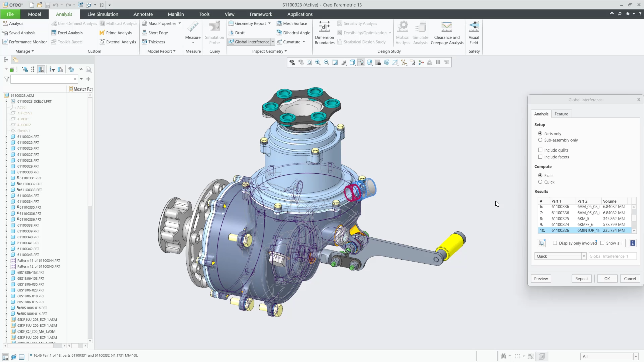
Task: Open the Mesh Surface analysis
Action: tap(291, 23)
